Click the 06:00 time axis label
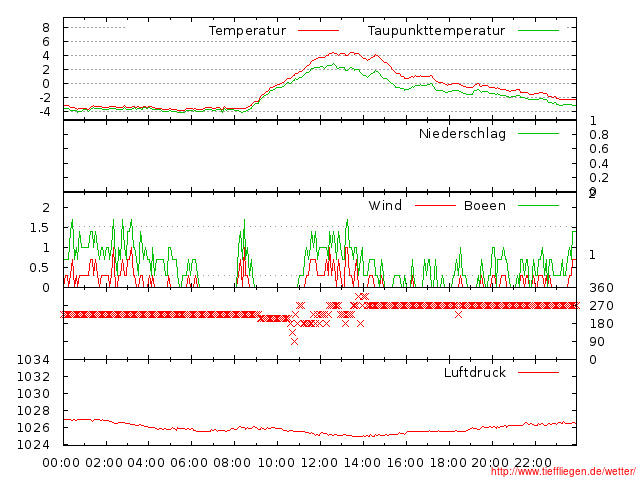This screenshot has height=480, width=640. [189, 463]
